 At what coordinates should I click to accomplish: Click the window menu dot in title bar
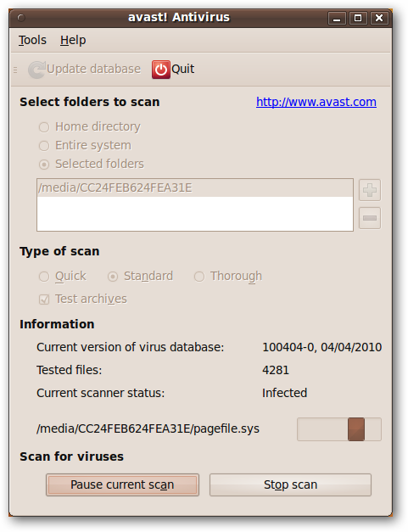coord(21,17)
